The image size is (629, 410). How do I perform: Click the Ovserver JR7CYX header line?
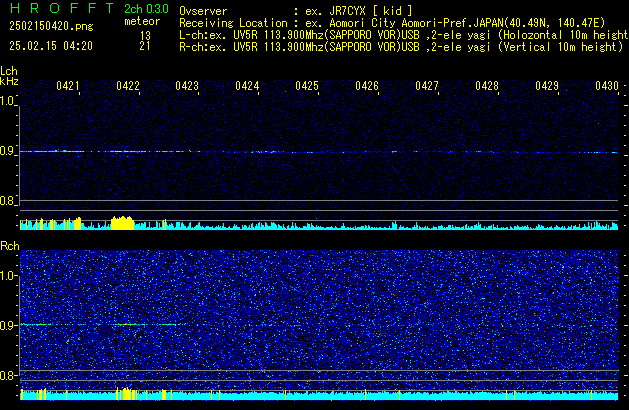[296, 11]
